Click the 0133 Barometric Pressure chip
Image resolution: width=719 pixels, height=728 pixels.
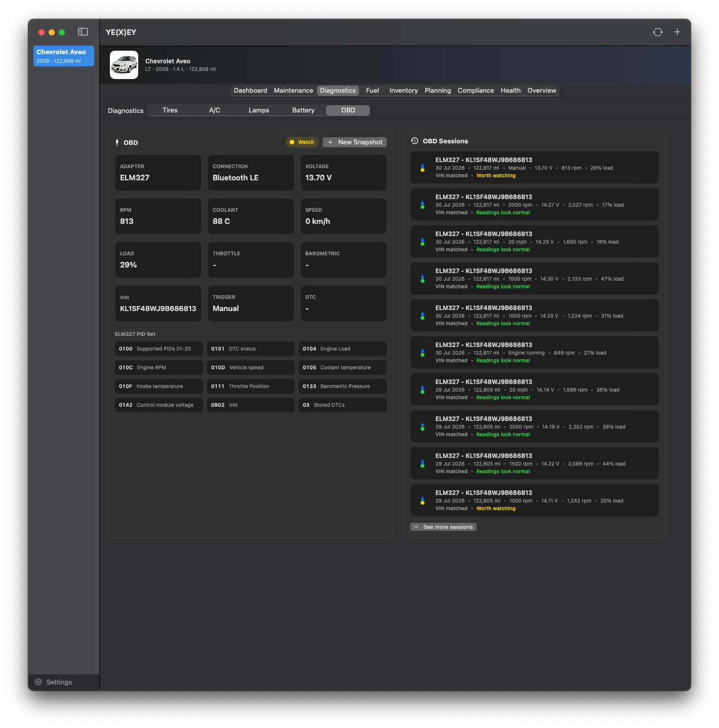343,386
